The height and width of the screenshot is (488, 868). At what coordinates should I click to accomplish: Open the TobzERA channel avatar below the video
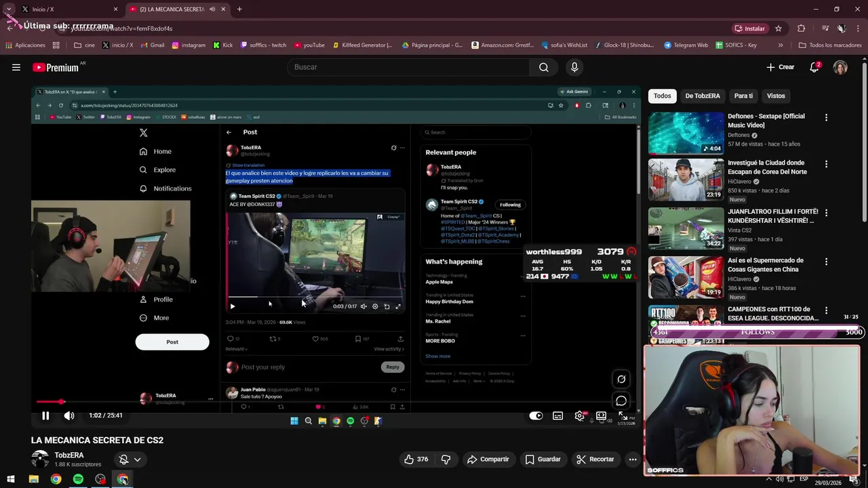(x=40, y=459)
